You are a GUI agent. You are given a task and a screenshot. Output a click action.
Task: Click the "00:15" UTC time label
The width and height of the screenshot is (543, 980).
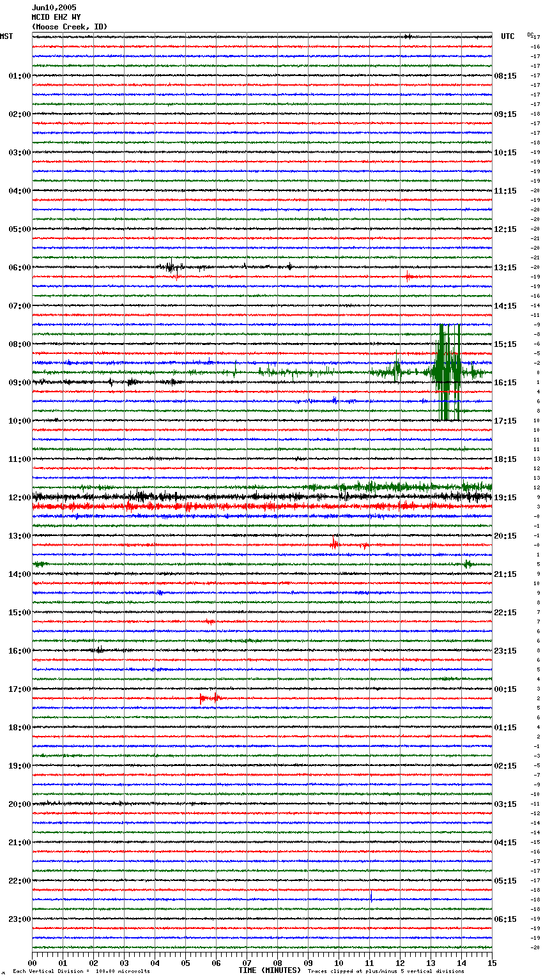click(505, 689)
